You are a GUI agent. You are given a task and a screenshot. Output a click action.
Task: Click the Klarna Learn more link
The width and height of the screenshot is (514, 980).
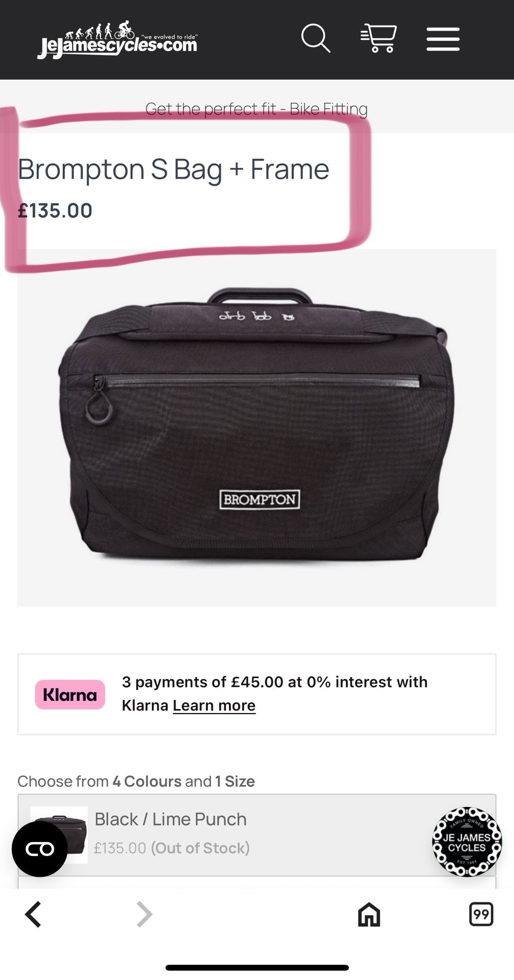tap(214, 705)
